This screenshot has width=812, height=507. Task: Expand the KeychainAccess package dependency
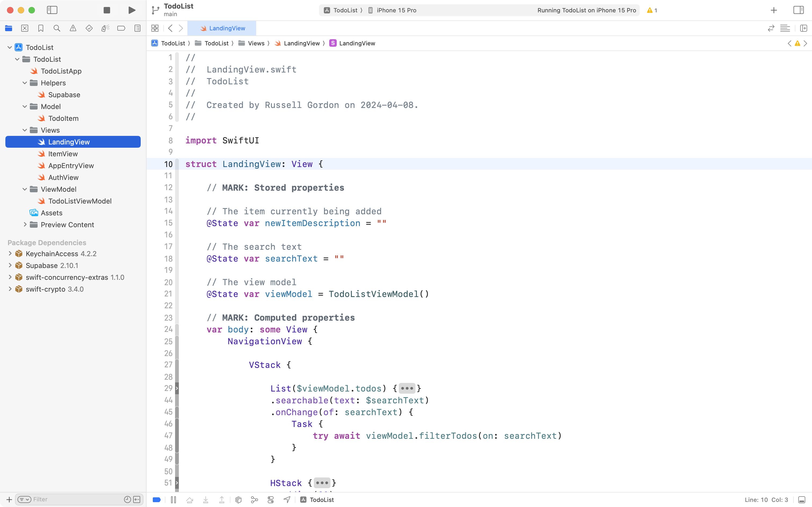click(x=10, y=253)
